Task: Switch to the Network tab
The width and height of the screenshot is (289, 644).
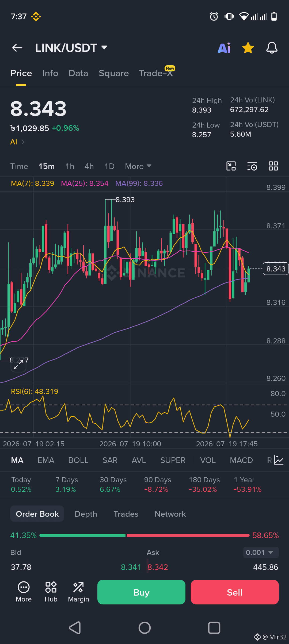Action: pyautogui.click(x=170, y=514)
